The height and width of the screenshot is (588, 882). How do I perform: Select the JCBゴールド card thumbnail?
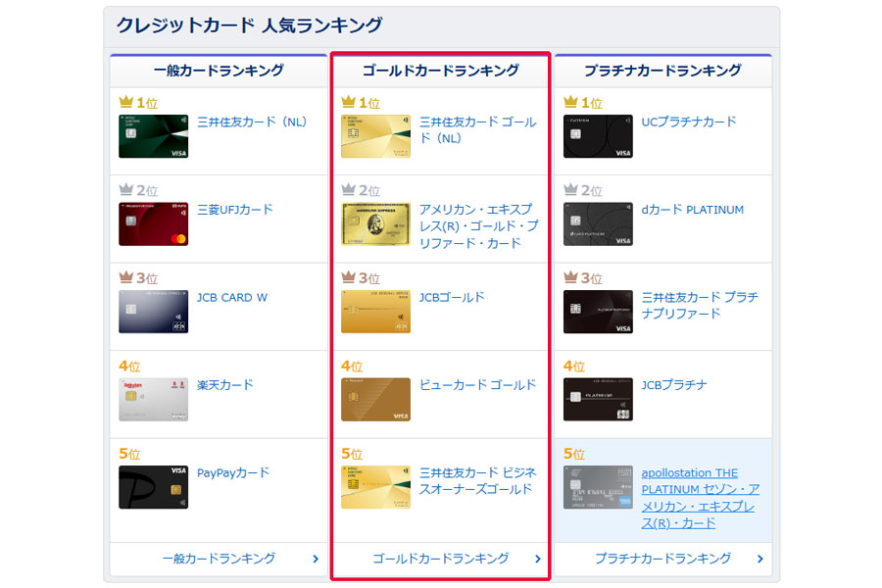[x=375, y=312]
